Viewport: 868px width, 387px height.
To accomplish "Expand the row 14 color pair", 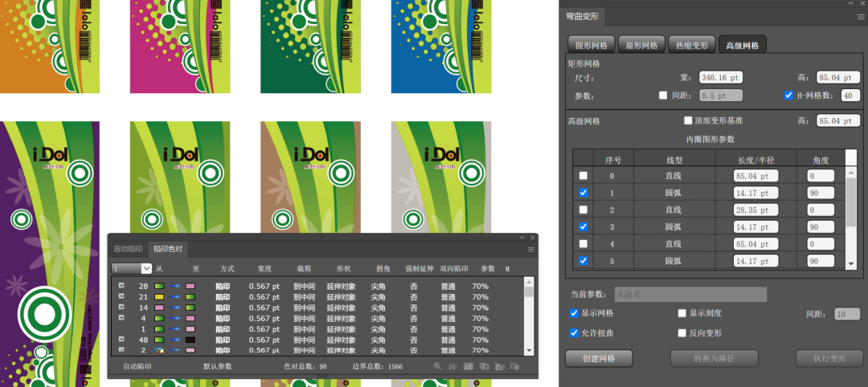I will 121,307.
